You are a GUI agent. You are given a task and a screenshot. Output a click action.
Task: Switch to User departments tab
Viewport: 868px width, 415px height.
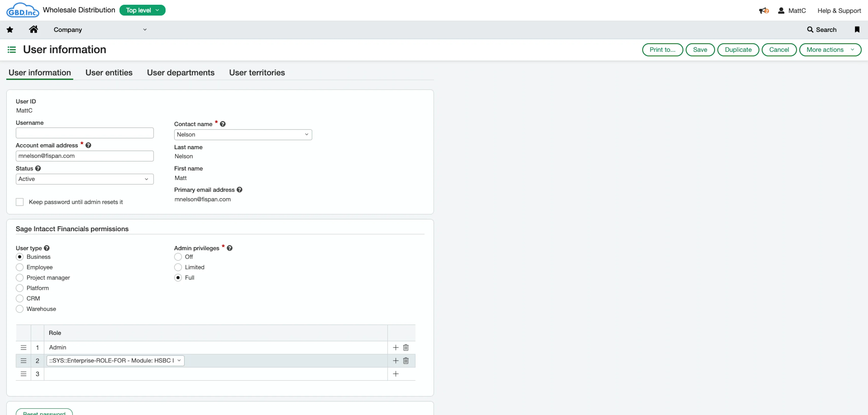(x=181, y=72)
